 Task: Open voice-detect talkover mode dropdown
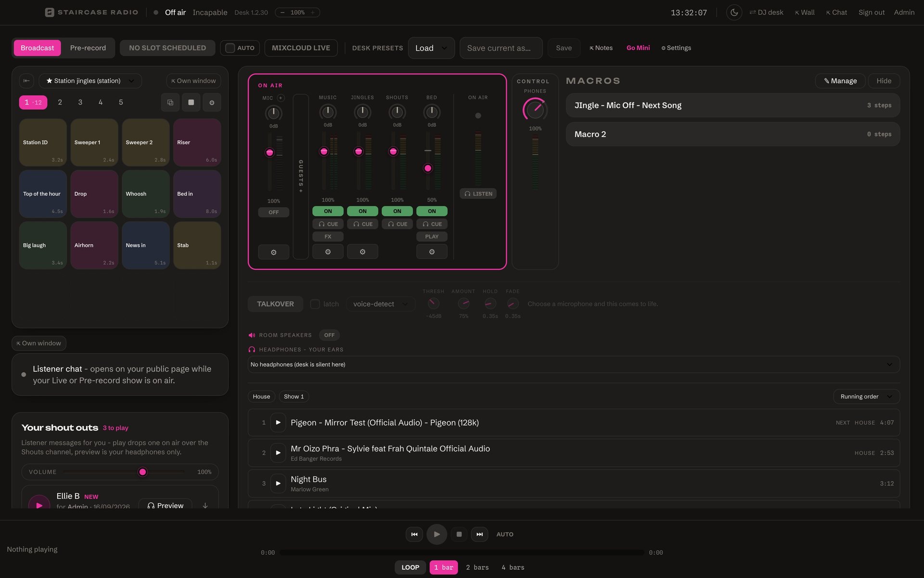pos(380,304)
